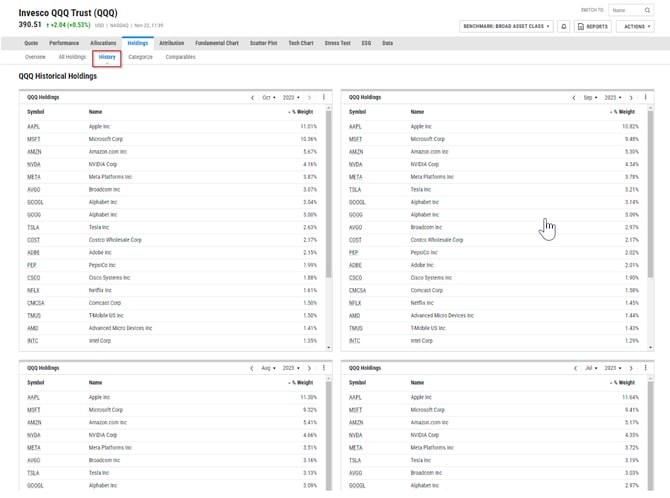Open the Comparables sub-tab
This screenshot has height=498, width=670.
coord(180,57)
